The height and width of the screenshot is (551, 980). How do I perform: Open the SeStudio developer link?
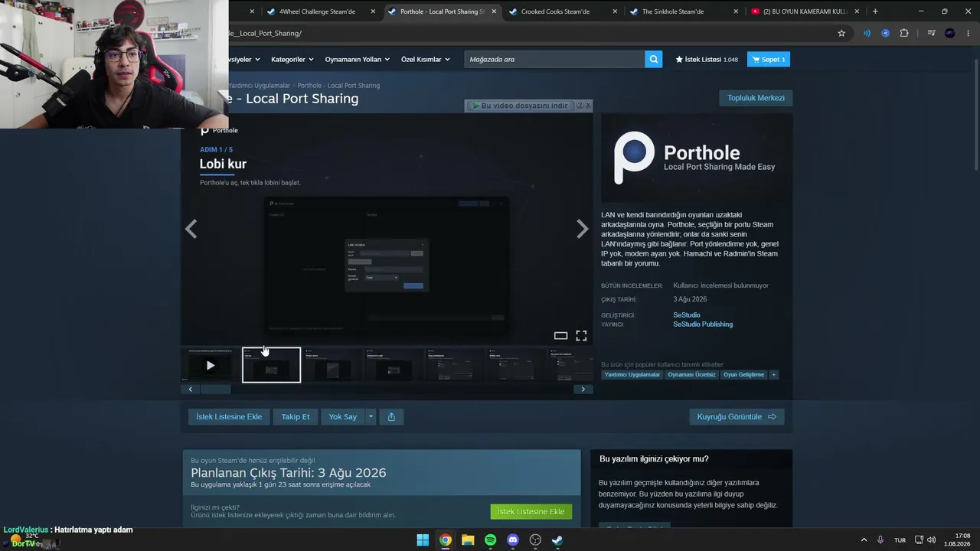point(687,315)
